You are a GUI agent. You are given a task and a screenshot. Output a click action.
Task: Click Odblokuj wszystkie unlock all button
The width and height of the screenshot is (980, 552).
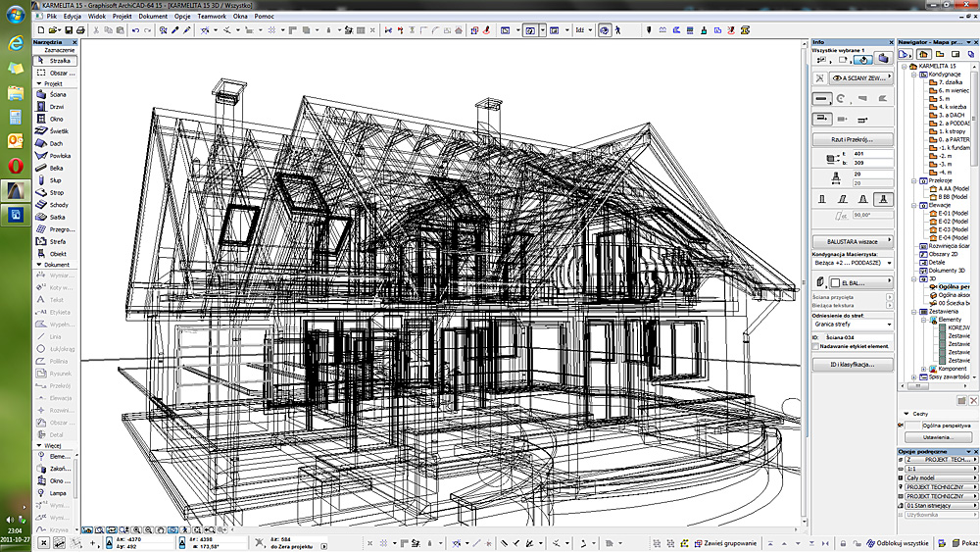tap(898, 543)
